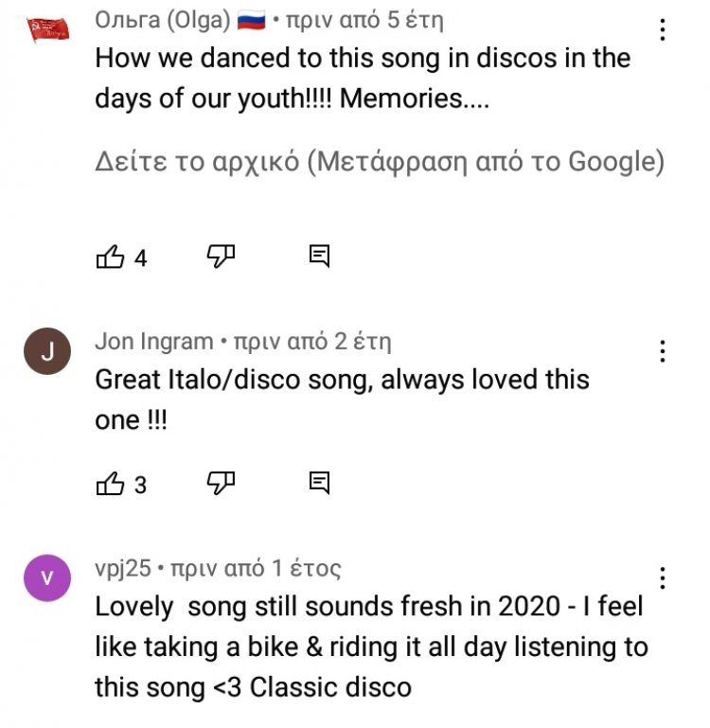Tap Jon Ingram's comment text
Image resolution: width=710 pixels, height=728 pixels.
(342, 400)
